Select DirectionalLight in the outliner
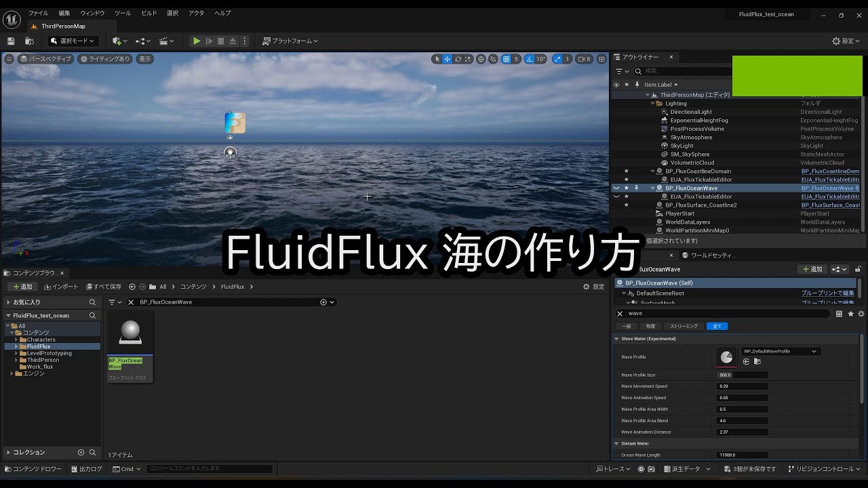Image resolution: width=868 pixels, height=488 pixels. click(x=691, y=112)
